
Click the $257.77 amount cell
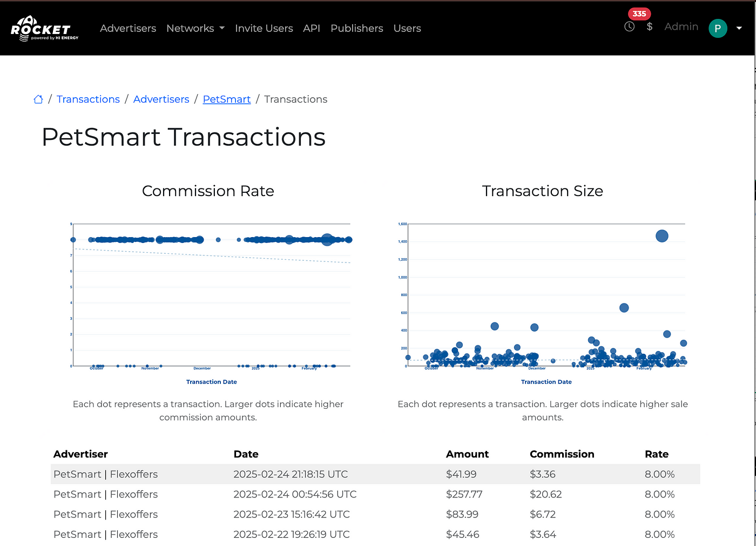(464, 494)
